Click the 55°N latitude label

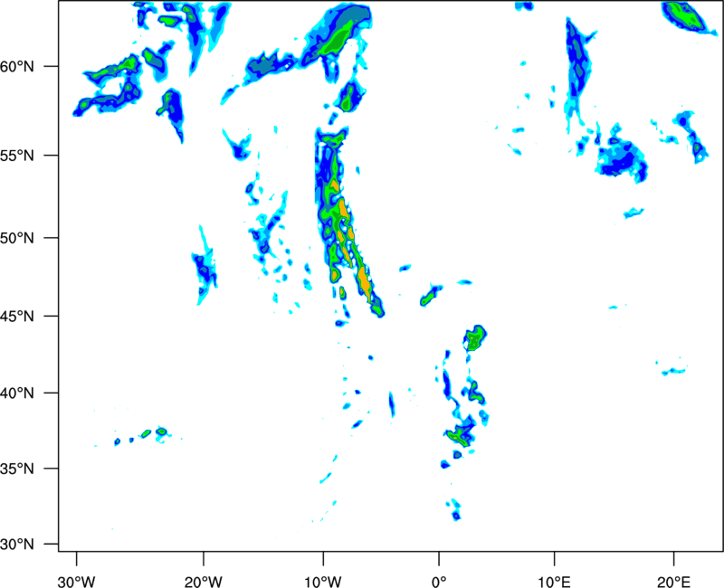(17, 156)
